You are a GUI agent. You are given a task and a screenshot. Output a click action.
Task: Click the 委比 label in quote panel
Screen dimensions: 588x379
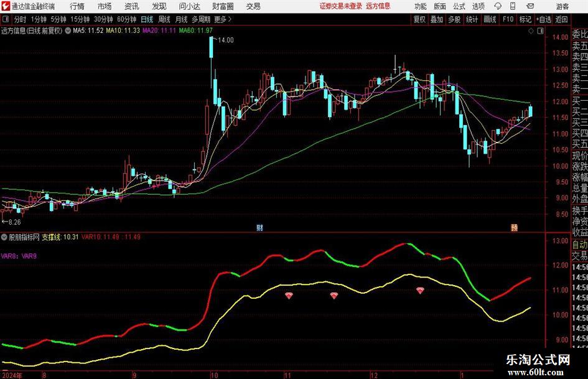[580, 34]
